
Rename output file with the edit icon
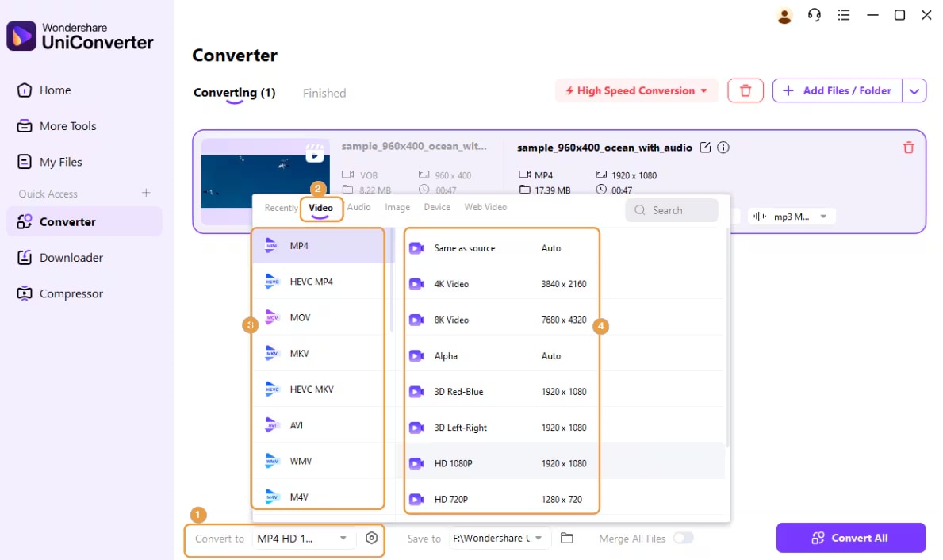[705, 148]
